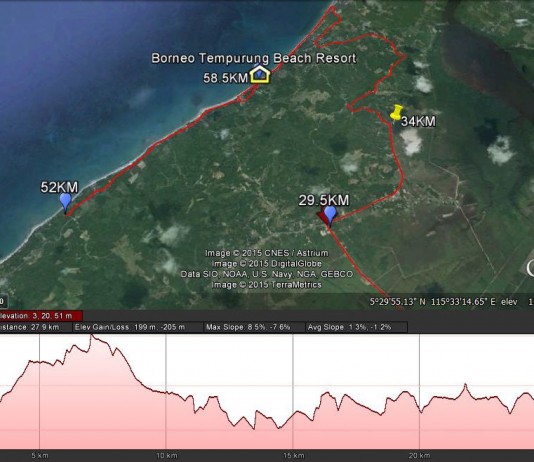
Task: Select the 34KM text label
Action: pos(418,121)
